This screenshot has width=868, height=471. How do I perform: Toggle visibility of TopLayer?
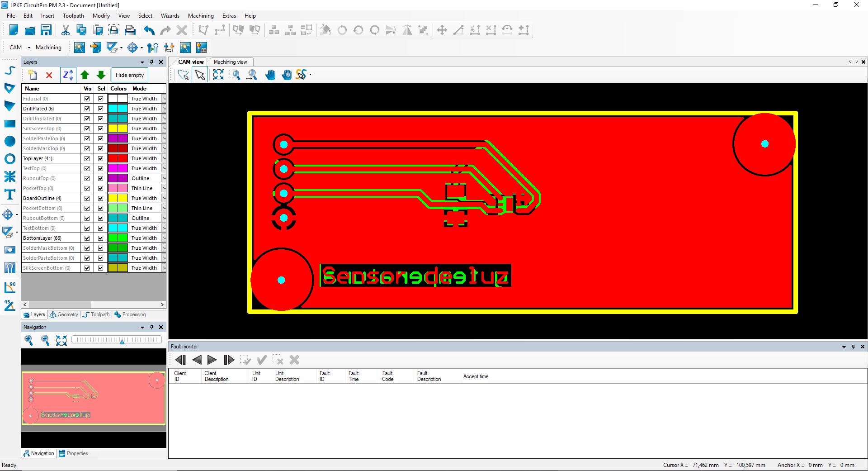87,158
